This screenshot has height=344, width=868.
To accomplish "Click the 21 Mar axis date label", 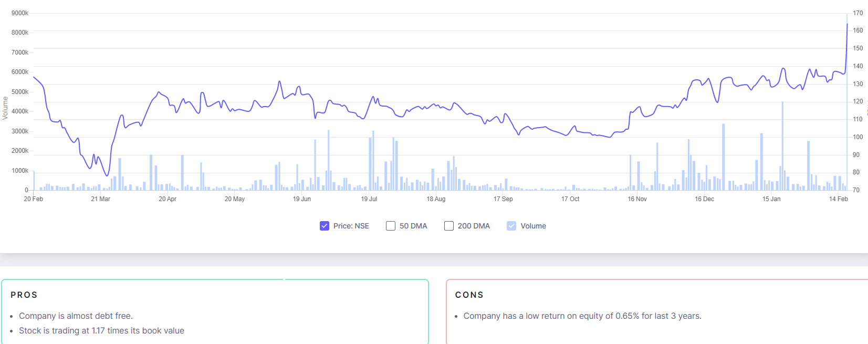I will pyautogui.click(x=100, y=199).
